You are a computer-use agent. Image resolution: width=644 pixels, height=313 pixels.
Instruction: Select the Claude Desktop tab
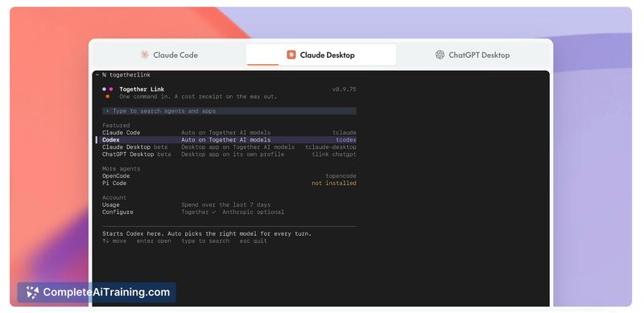pos(321,55)
